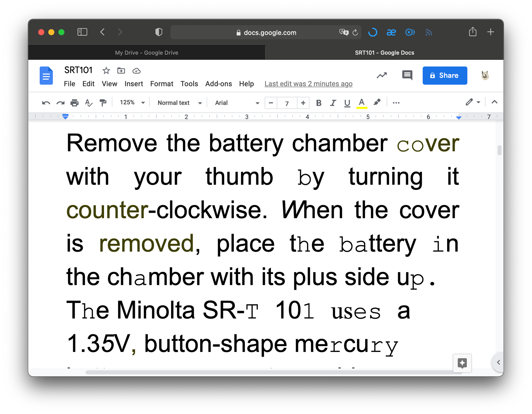Star the SRT101 document
This screenshot has height=414, width=532.
pos(106,71)
